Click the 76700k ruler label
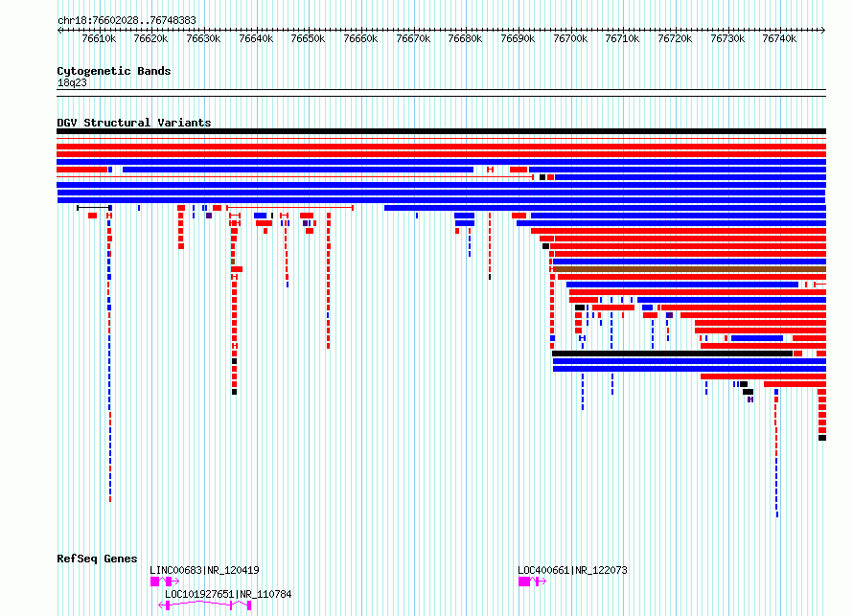 (570, 38)
